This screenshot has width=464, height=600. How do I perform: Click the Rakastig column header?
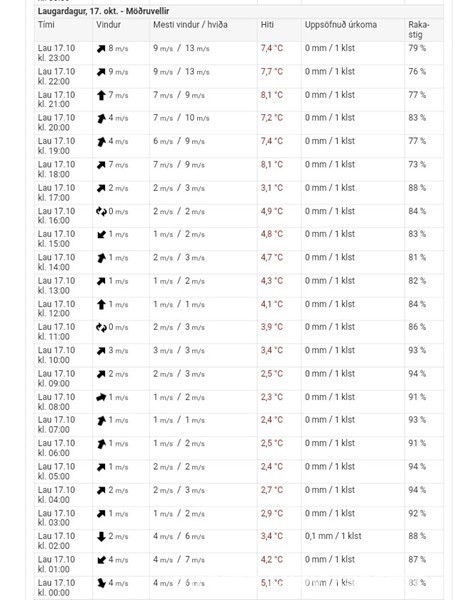418,29
